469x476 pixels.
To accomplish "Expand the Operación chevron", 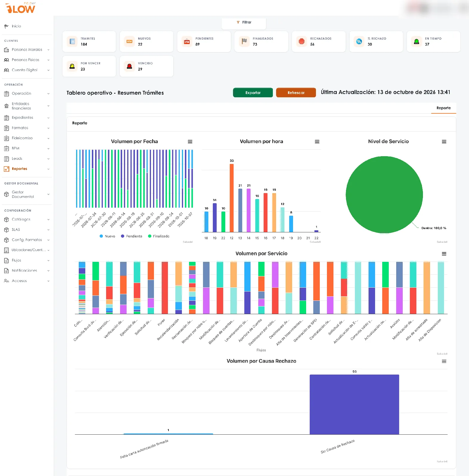I will click(48, 94).
